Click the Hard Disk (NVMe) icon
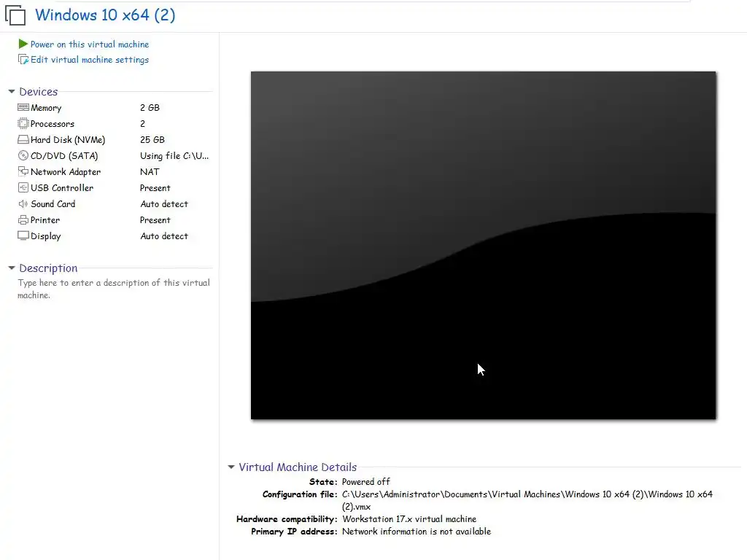Image resolution: width=747 pixels, height=560 pixels. coord(23,139)
